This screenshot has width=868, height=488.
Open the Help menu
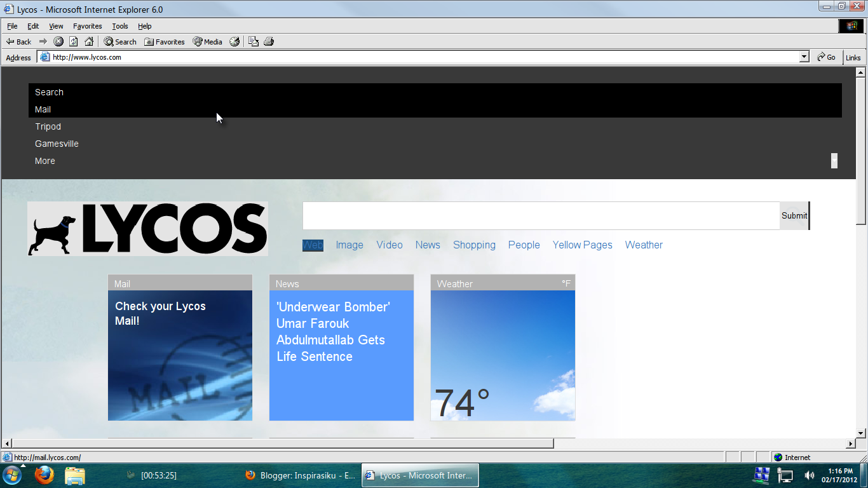145,26
